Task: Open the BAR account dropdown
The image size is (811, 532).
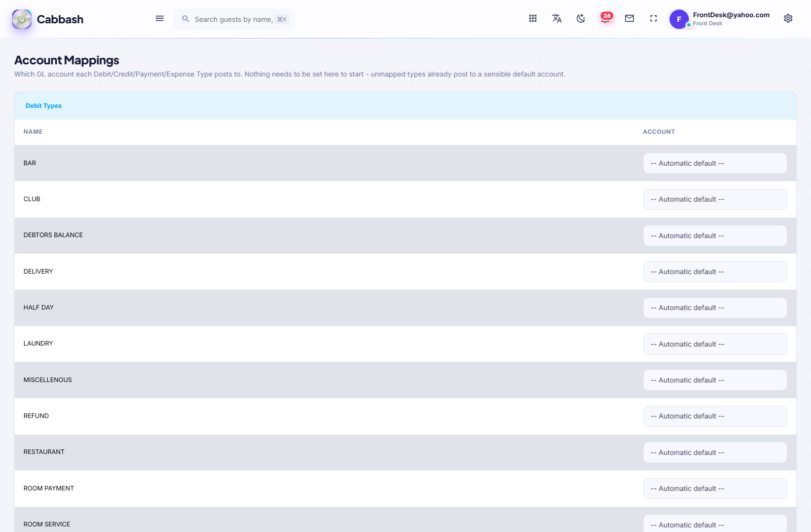Action: tap(715, 163)
